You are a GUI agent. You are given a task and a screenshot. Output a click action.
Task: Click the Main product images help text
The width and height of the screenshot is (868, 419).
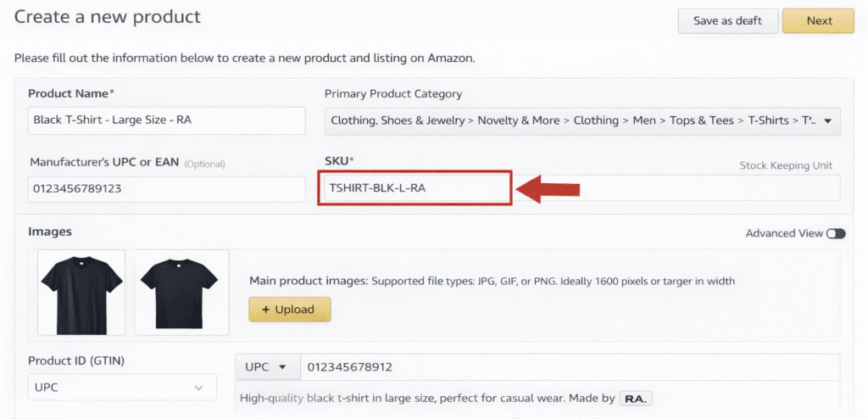[x=492, y=281]
